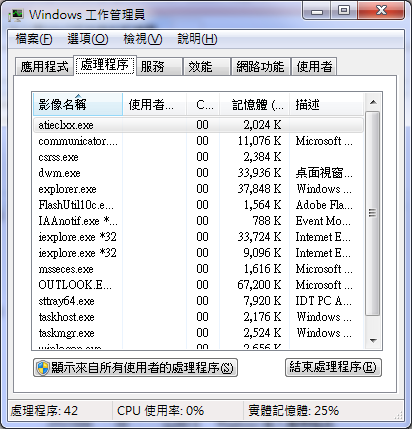Select the iexplore.exe row using 9,096 K
412x429 pixels.
(198, 253)
